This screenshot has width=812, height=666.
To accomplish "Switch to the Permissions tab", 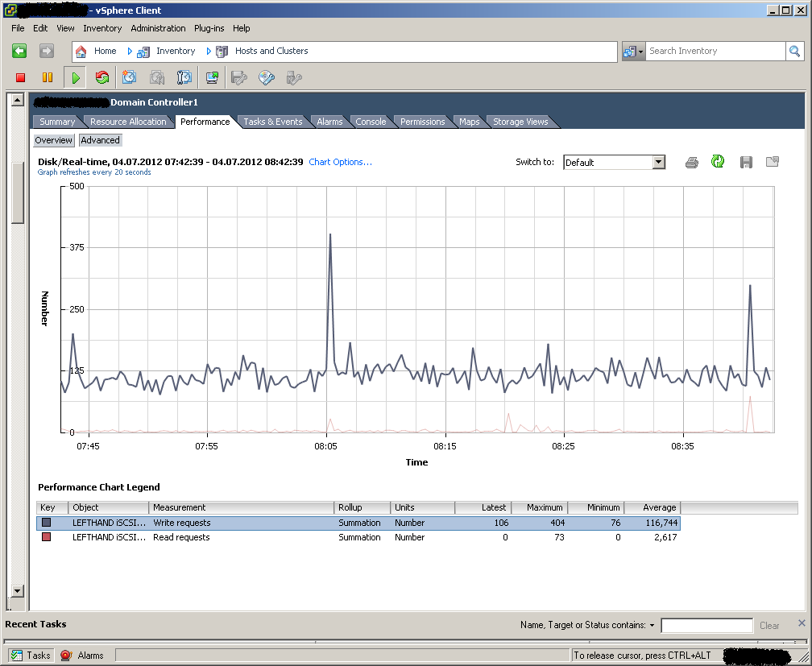I will [423, 122].
